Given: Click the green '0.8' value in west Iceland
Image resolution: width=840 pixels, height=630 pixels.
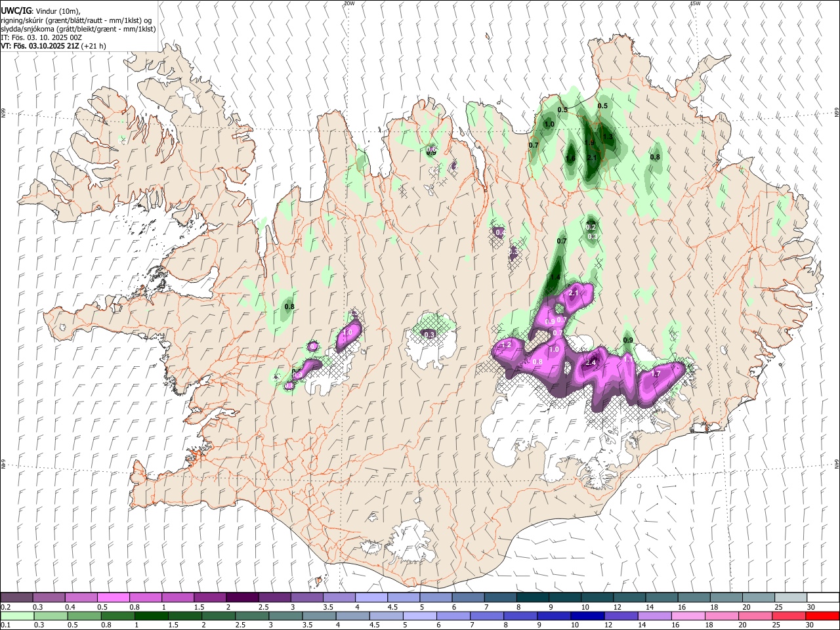Looking at the screenshot, I should [289, 306].
